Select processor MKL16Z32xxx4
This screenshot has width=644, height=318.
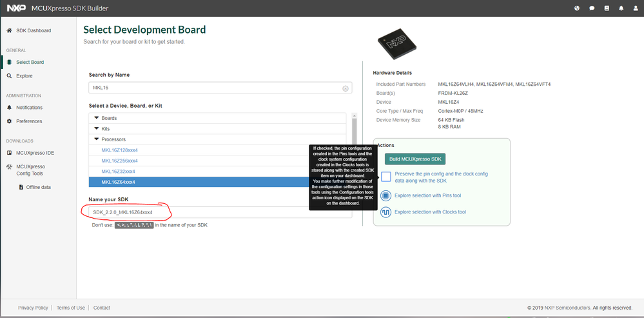click(118, 172)
